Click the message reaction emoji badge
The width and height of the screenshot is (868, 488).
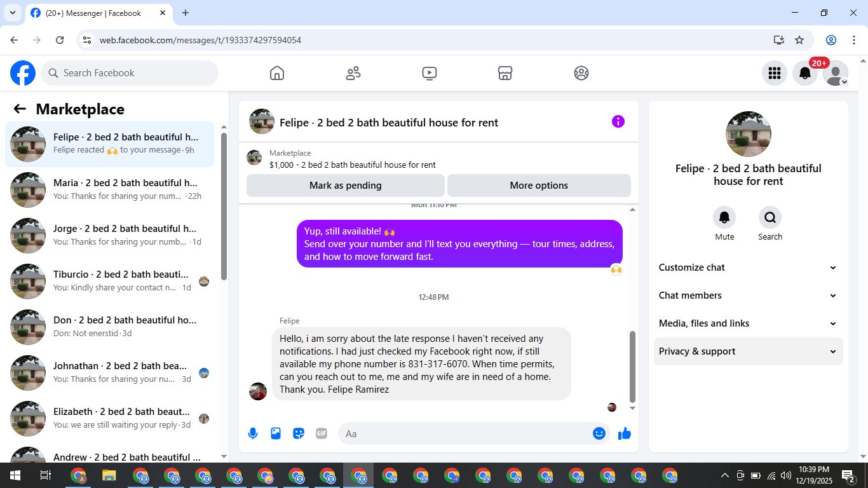pos(616,269)
